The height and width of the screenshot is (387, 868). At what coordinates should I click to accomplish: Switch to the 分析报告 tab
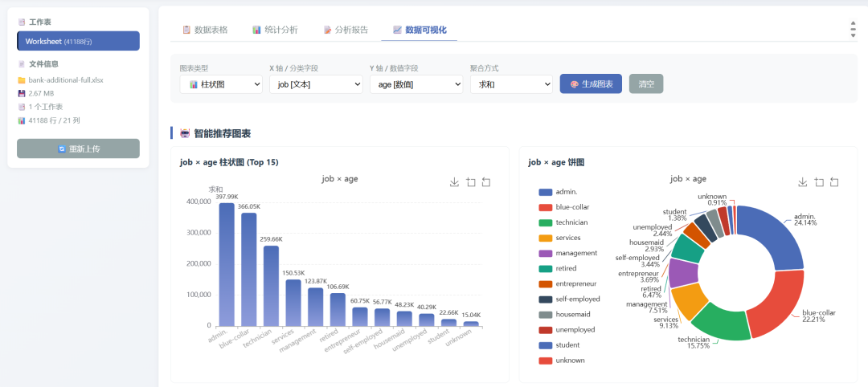[346, 30]
